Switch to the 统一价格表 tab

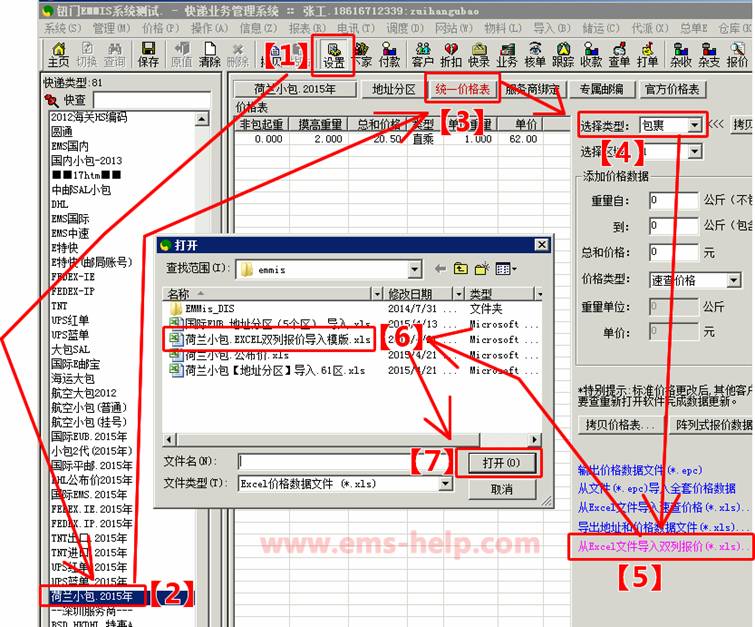[x=462, y=89]
